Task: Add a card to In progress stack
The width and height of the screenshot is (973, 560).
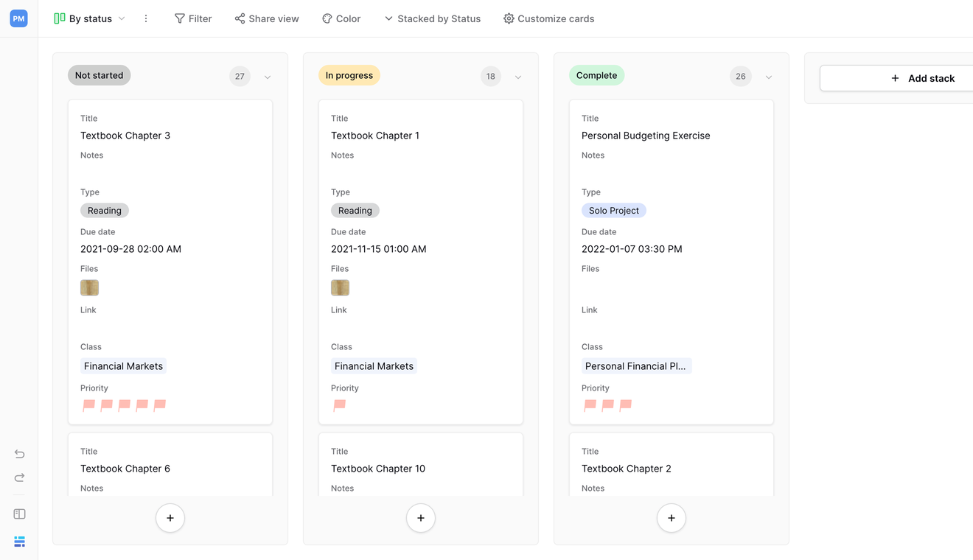Action: (x=421, y=518)
